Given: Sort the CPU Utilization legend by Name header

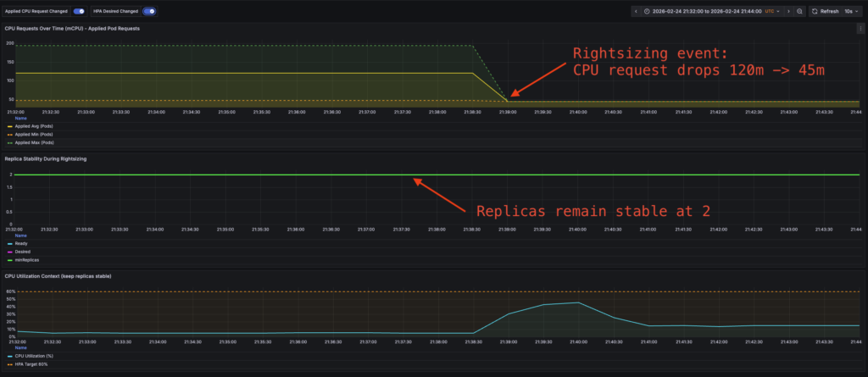Looking at the screenshot, I should (x=20, y=347).
